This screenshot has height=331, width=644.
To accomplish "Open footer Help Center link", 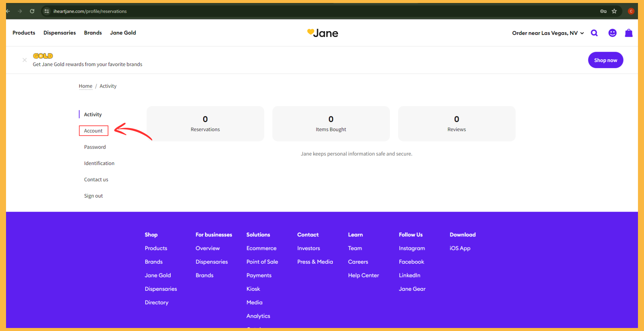I will click(364, 275).
